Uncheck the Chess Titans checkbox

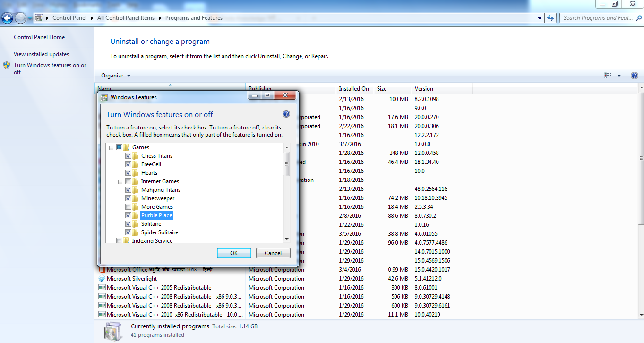click(129, 156)
